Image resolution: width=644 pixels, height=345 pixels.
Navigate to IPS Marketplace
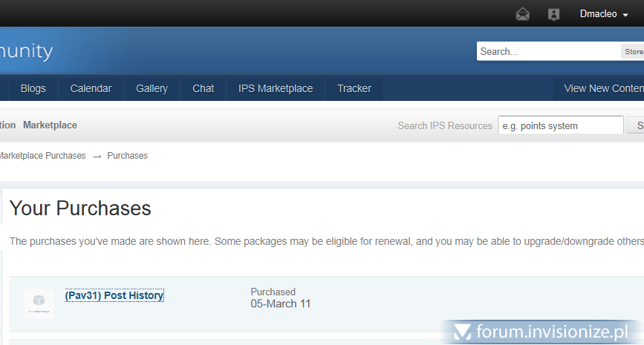click(276, 88)
